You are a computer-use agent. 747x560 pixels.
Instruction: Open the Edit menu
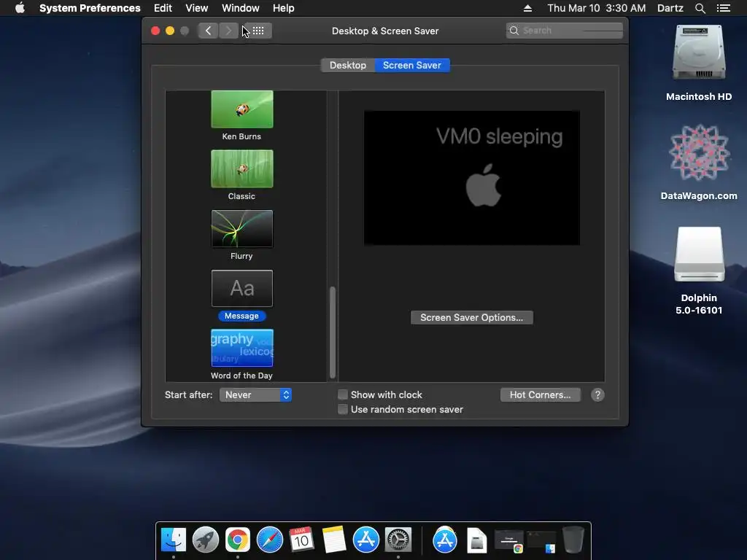pyautogui.click(x=163, y=8)
